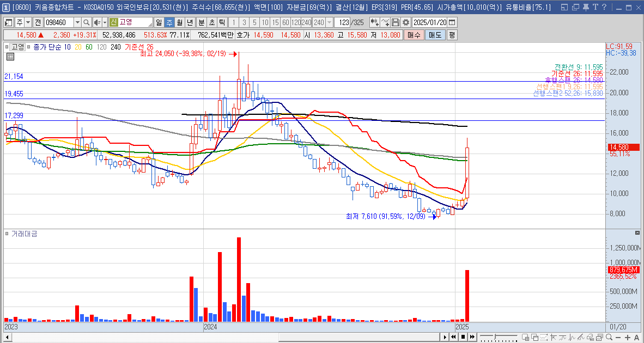Click the 123 candle count input field
The image size is (644, 343).
[x=342, y=22]
